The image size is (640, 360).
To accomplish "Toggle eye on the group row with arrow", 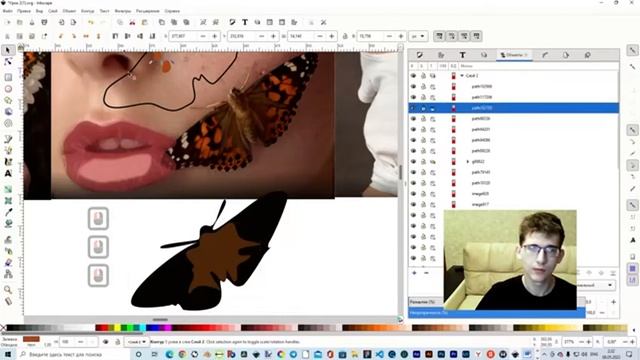I will 413,162.
